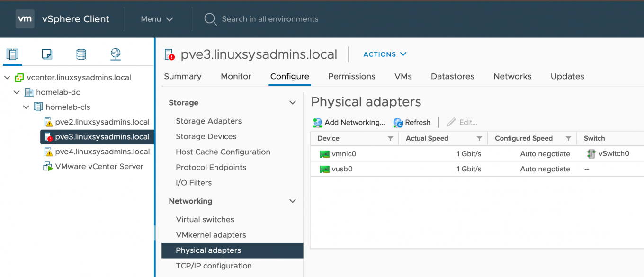Collapse the Storage section

[292, 102]
